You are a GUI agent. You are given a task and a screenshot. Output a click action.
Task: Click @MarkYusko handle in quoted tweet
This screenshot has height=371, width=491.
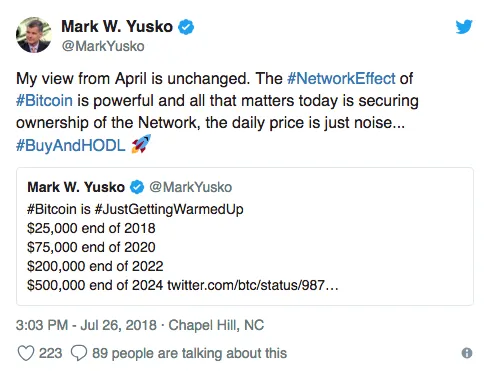coord(190,187)
